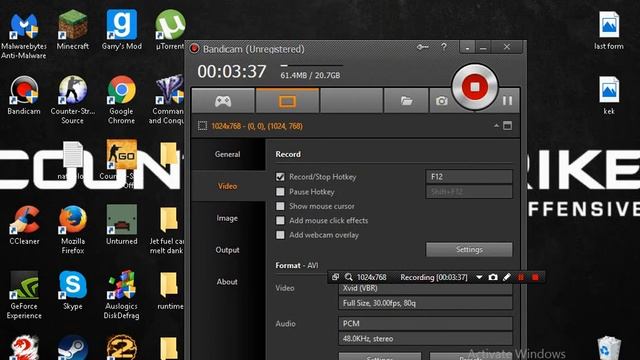The height and width of the screenshot is (360, 640).
Task: Click the PCM audio codec field
Action: click(x=425, y=323)
